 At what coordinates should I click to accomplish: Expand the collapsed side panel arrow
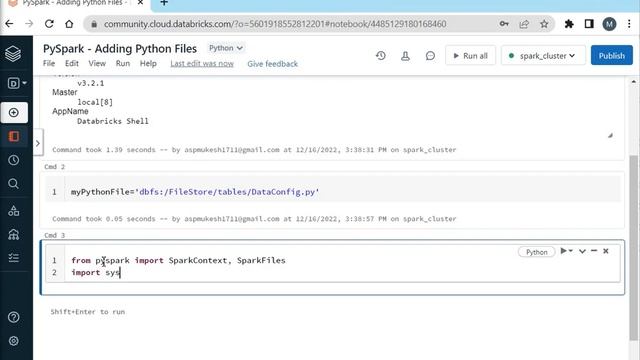pos(38,143)
